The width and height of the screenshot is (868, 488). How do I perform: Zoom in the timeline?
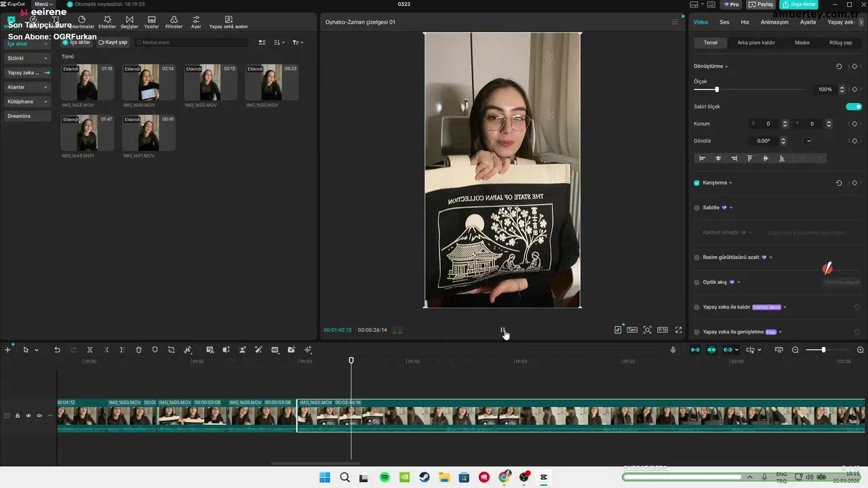(x=861, y=350)
